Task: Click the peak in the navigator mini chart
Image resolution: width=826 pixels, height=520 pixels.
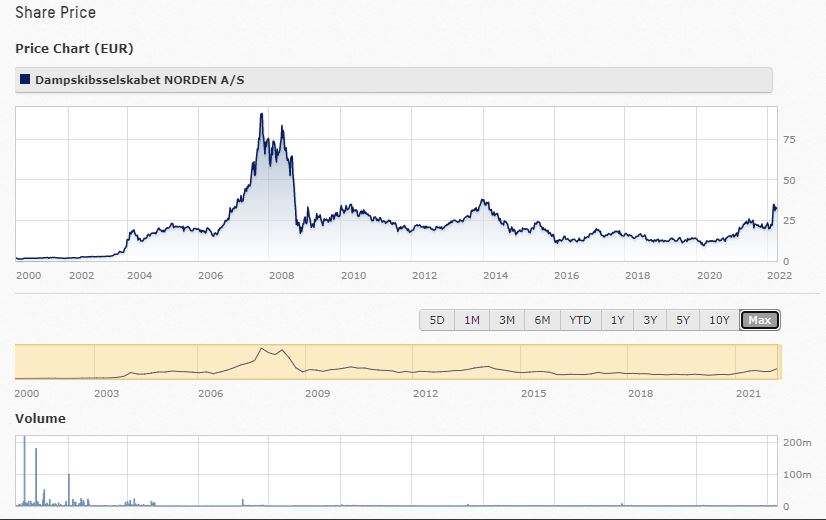Action: [x=262, y=349]
